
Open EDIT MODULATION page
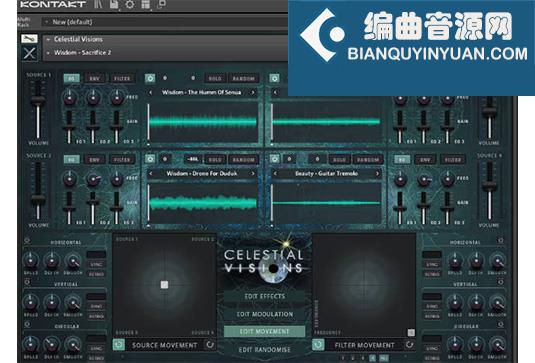coord(265,314)
